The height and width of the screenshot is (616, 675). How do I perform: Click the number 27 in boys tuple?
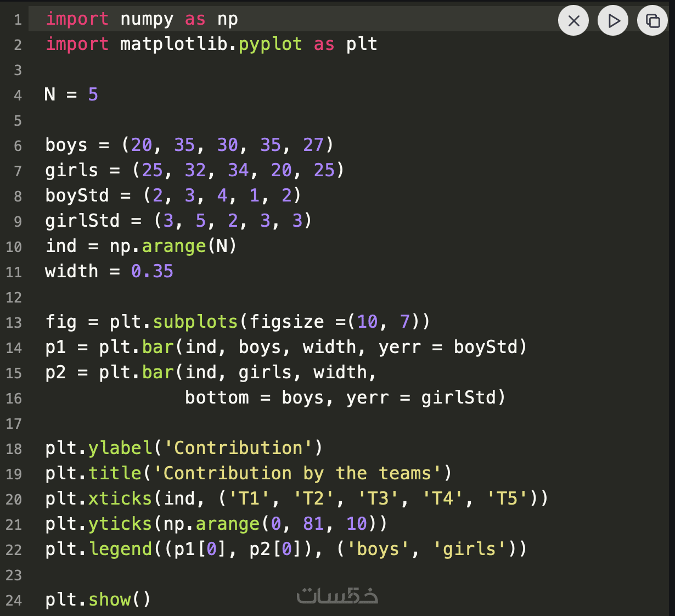[x=313, y=145]
